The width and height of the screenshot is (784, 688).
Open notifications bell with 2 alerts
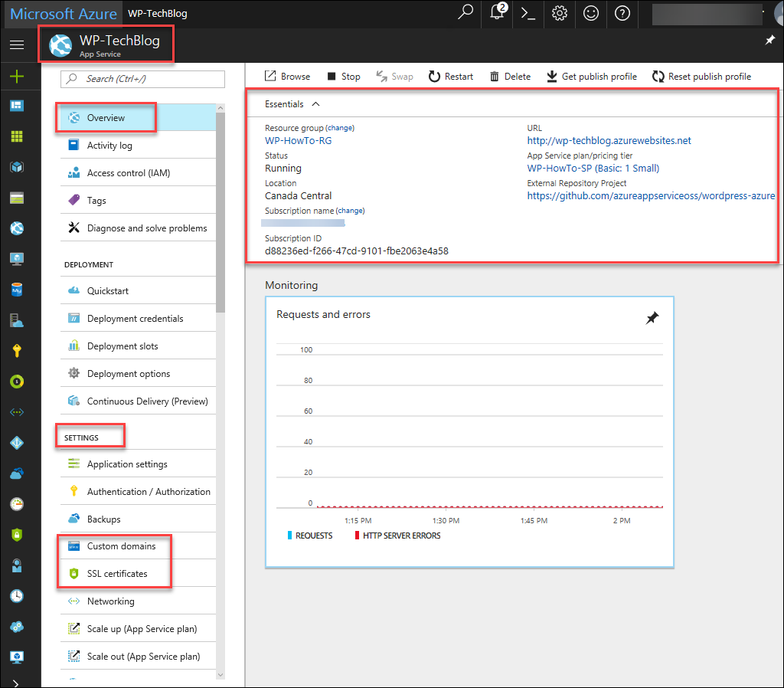coord(498,12)
